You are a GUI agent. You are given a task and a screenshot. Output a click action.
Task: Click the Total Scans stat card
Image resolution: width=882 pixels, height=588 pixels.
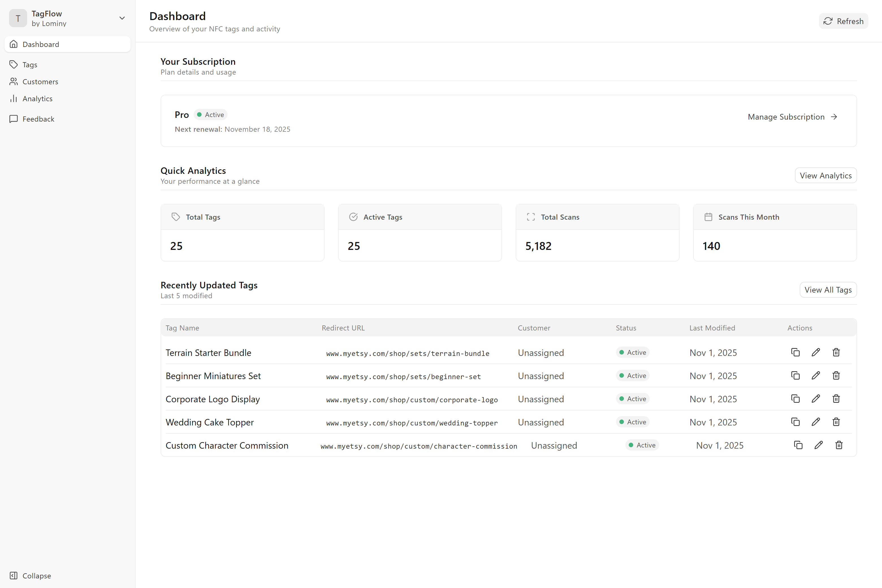tap(597, 232)
